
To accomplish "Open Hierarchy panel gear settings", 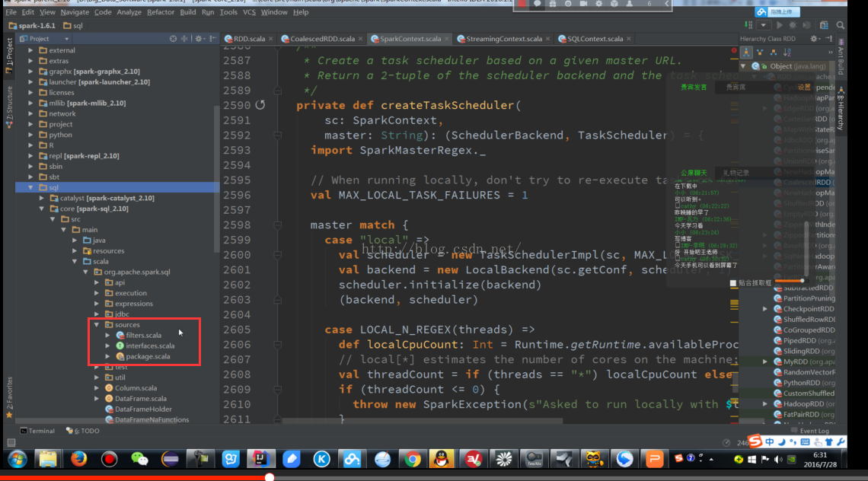I will click(x=814, y=39).
